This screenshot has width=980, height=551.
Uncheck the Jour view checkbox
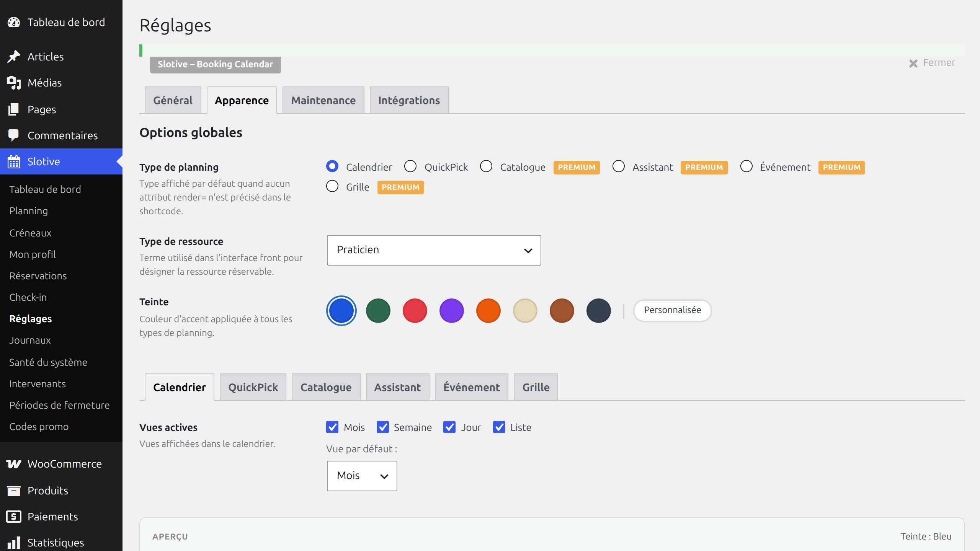point(449,427)
